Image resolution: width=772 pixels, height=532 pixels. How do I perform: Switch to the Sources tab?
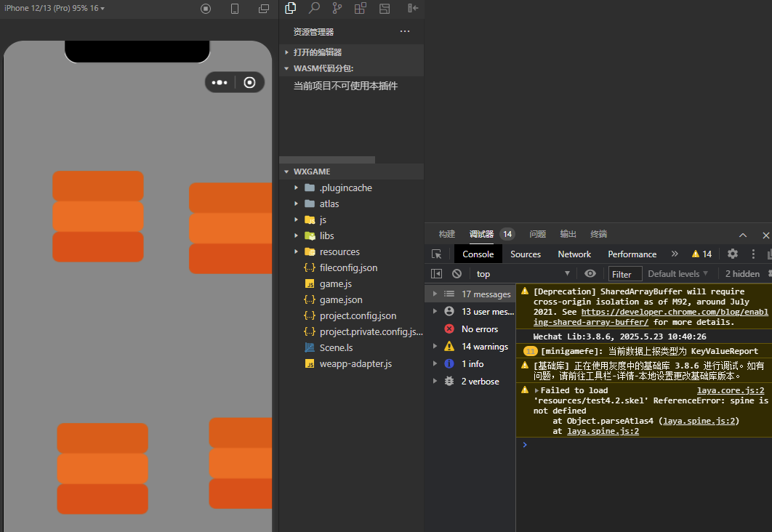pos(526,254)
